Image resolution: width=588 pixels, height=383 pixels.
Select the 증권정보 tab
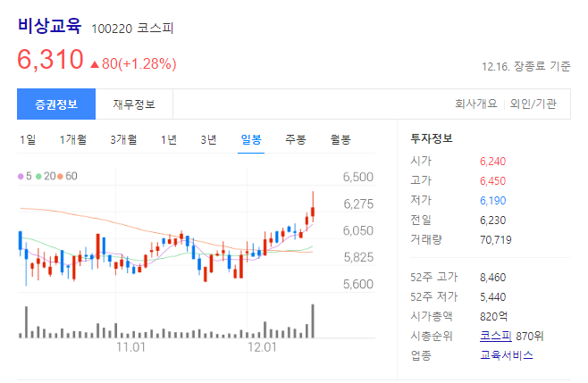pos(56,104)
